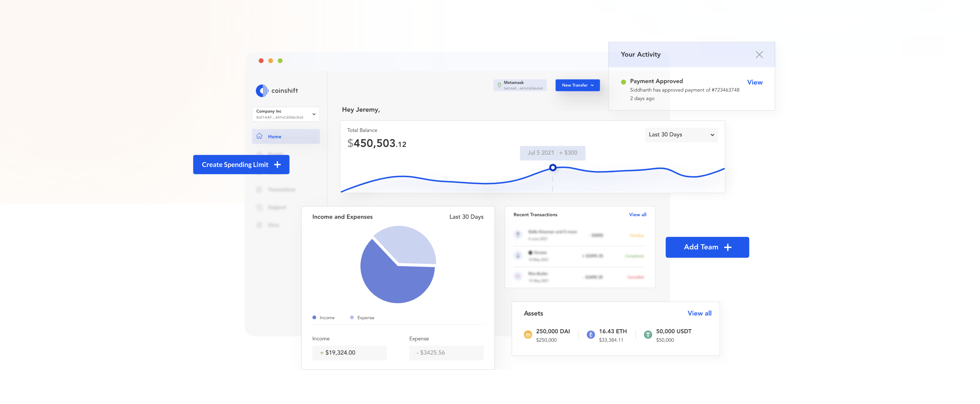Click the green macOS window maximize dot

[280, 61]
